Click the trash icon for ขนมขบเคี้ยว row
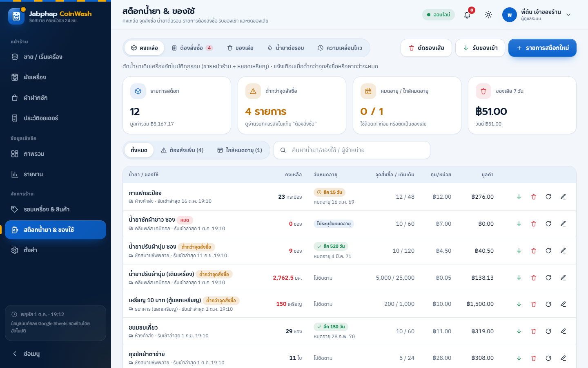Viewport: 588px width, 368px height. point(534,331)
